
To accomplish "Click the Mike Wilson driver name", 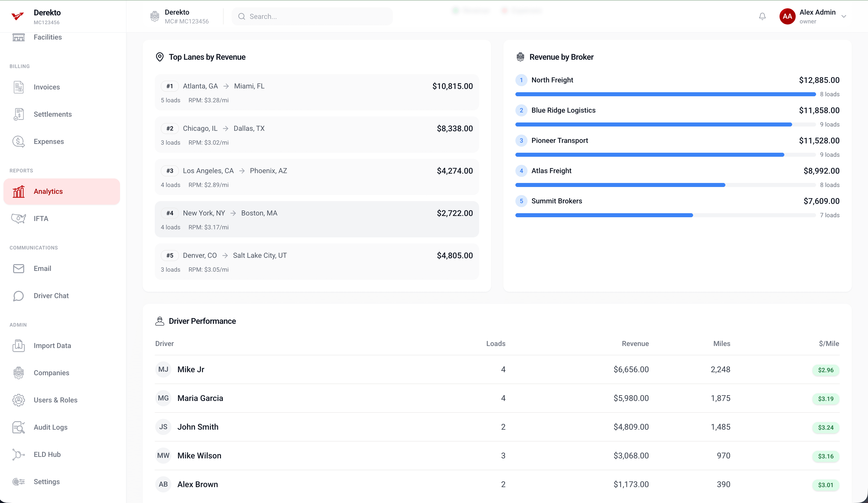I will tap(199, 455).
